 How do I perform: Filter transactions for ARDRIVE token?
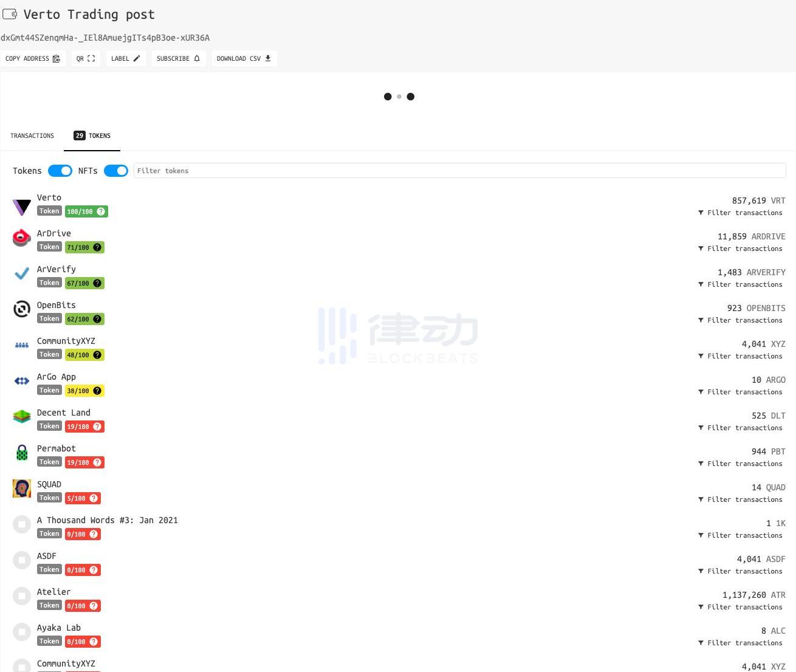[740, 249]
